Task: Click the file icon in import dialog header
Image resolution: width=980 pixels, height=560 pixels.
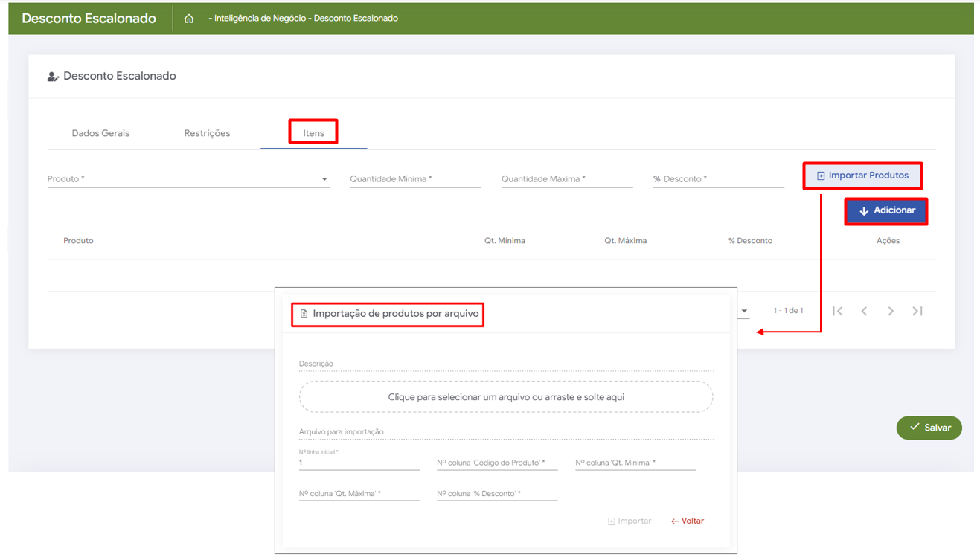Action: coord(304,314)
